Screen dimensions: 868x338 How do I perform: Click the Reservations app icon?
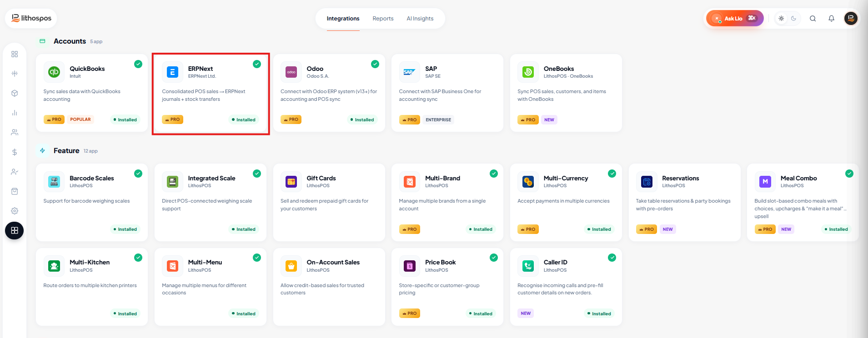[647, 182]
